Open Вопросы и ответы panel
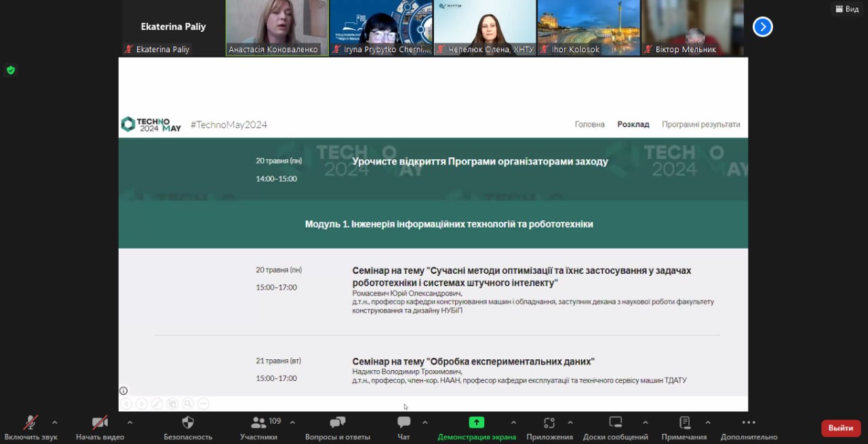The image size is (868, 444). [338, 428]
